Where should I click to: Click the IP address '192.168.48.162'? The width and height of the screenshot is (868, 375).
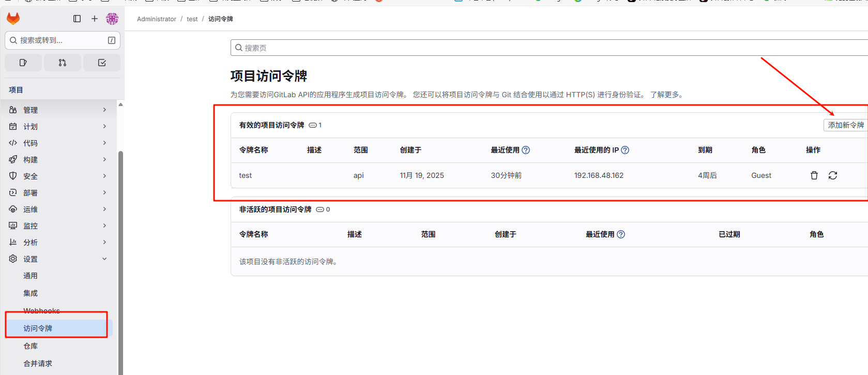(599, 175)
